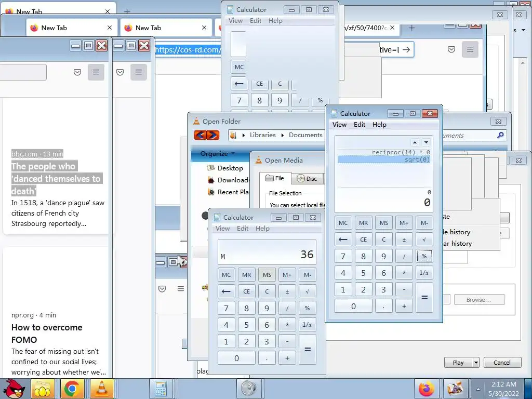
Task: Select the first New Tab in Firefox
Action: pyautogui.click(x=72, y=28)
